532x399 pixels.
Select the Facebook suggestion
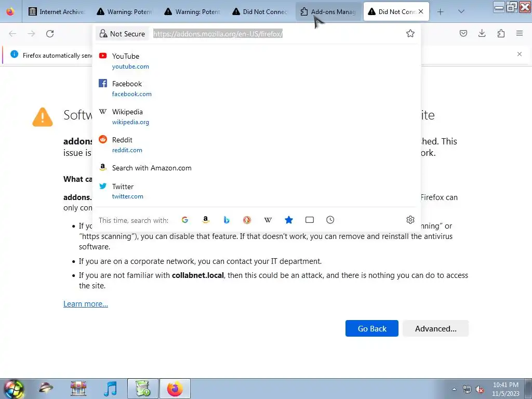tap(257, 88)
